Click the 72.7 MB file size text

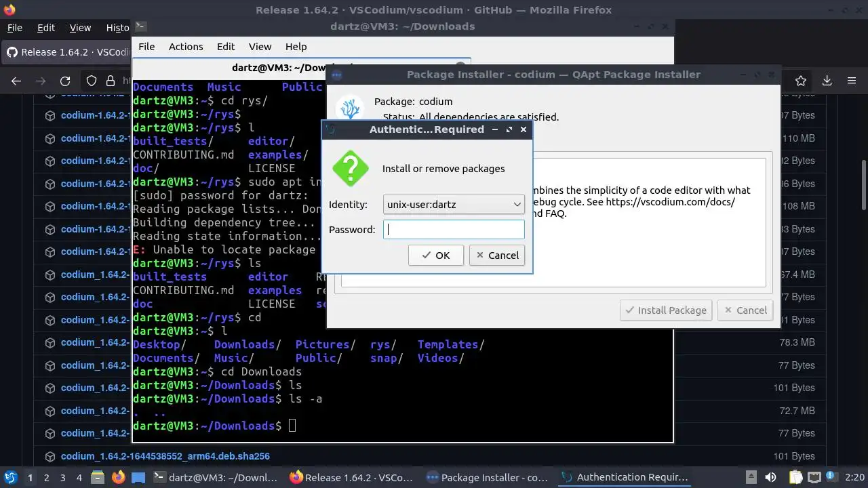pos(797,411)
